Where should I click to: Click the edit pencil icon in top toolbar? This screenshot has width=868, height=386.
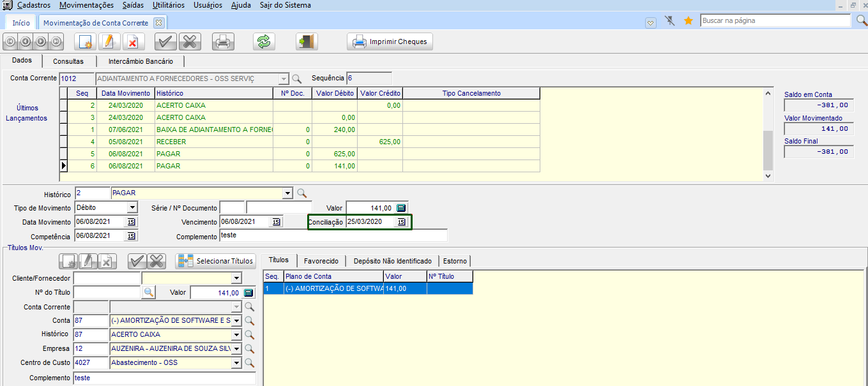(x=109, y=42)
